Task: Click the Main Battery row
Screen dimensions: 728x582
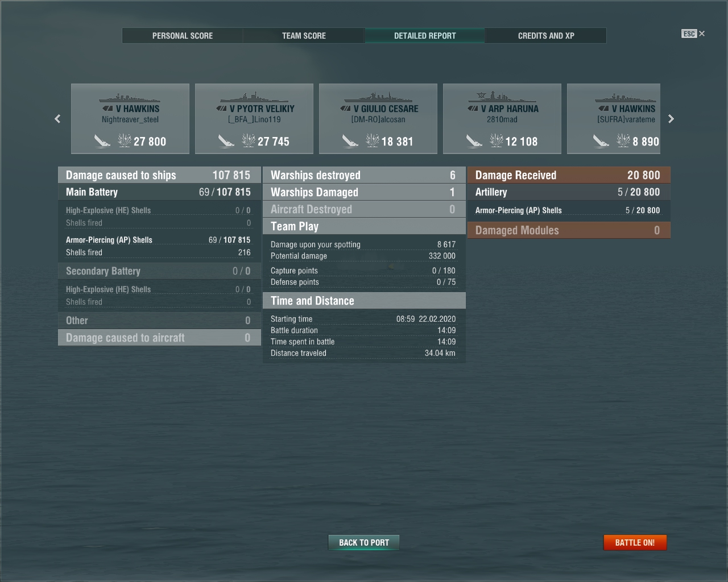Action: click(x=159, y=192)
